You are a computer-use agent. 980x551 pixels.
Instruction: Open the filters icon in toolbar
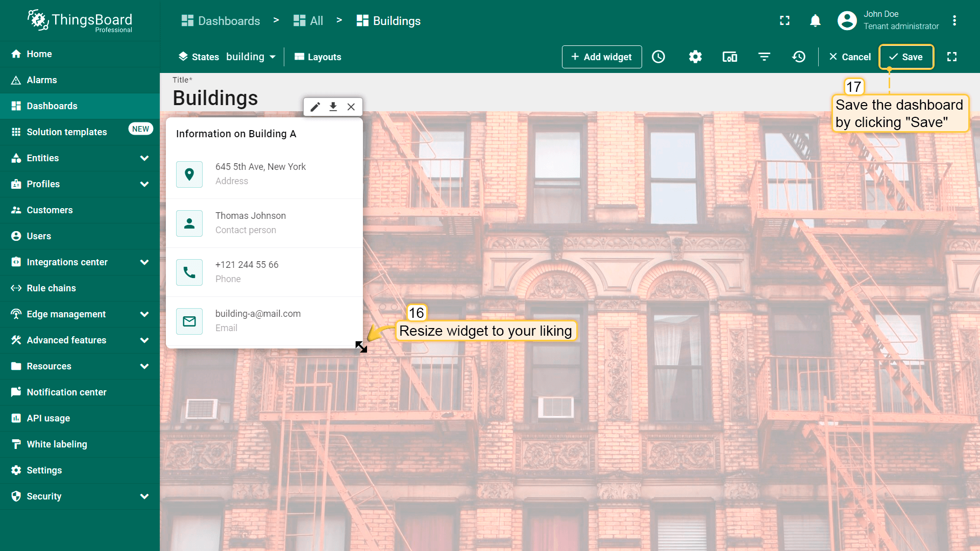coord(764,57)
